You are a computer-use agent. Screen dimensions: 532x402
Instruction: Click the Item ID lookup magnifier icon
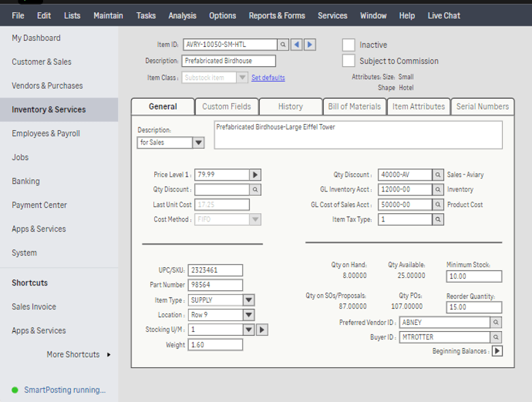tap(283, 44)
